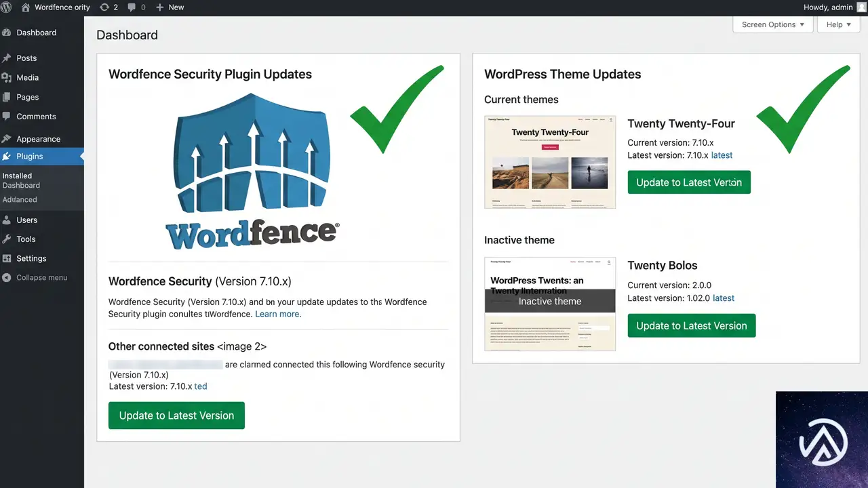Click the Settings icon in sidebar
The height and width of the screenshot is (488, 868).
coord(7,258)
